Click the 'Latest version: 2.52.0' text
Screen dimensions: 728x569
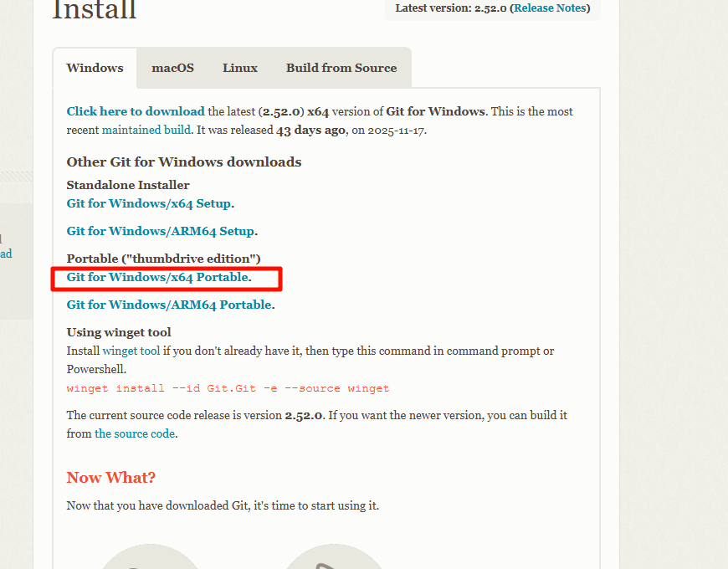[451, 8]
